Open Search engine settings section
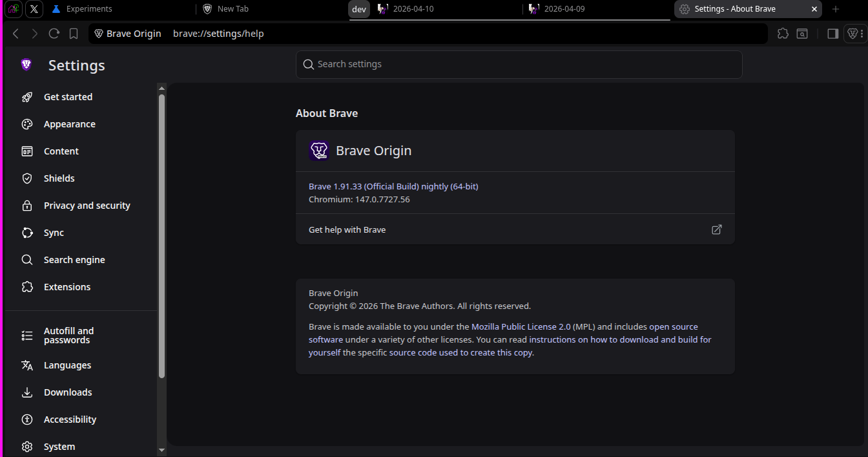The height and width of the screenshot is (457, 868). [74, 260]
